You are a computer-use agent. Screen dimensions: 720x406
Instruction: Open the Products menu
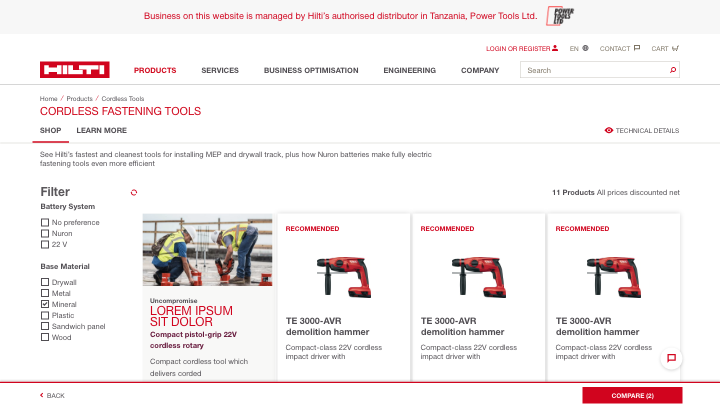[155, 70]
